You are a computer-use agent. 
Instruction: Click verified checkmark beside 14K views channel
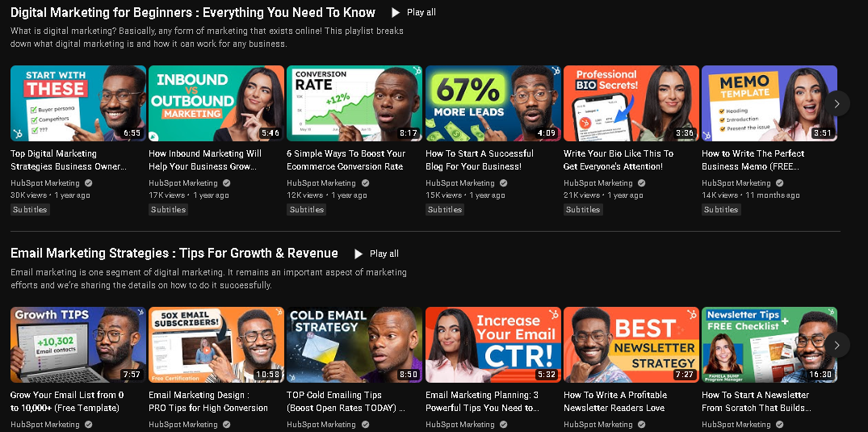[x=780, y=183]
